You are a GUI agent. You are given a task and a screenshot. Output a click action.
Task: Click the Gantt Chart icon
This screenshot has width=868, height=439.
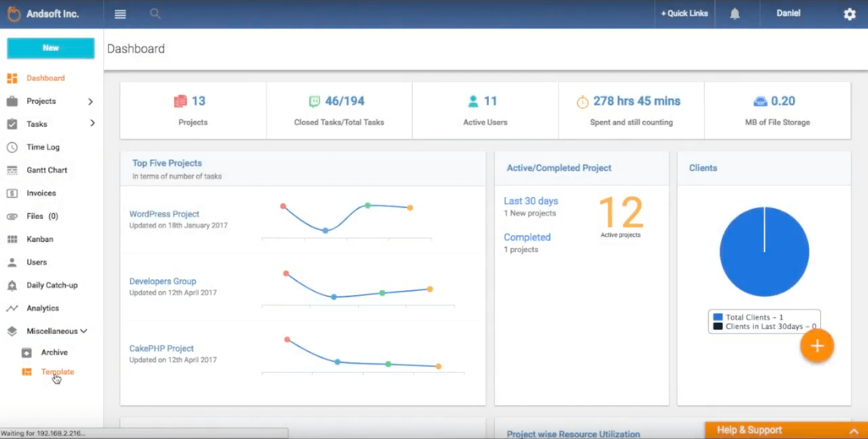click(12, 170)
